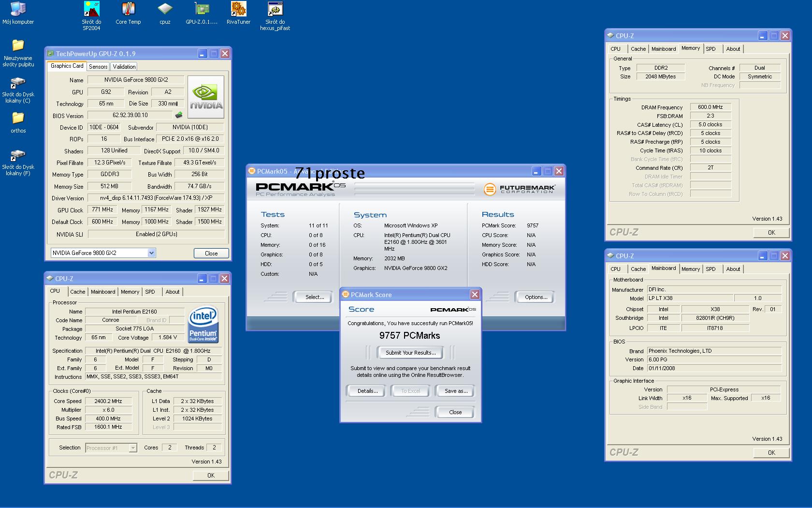The height and width of the screenshot is (508, 812).
Task: Click Level 2 cache 1024 KBytes value
Action: pos(197,418)
